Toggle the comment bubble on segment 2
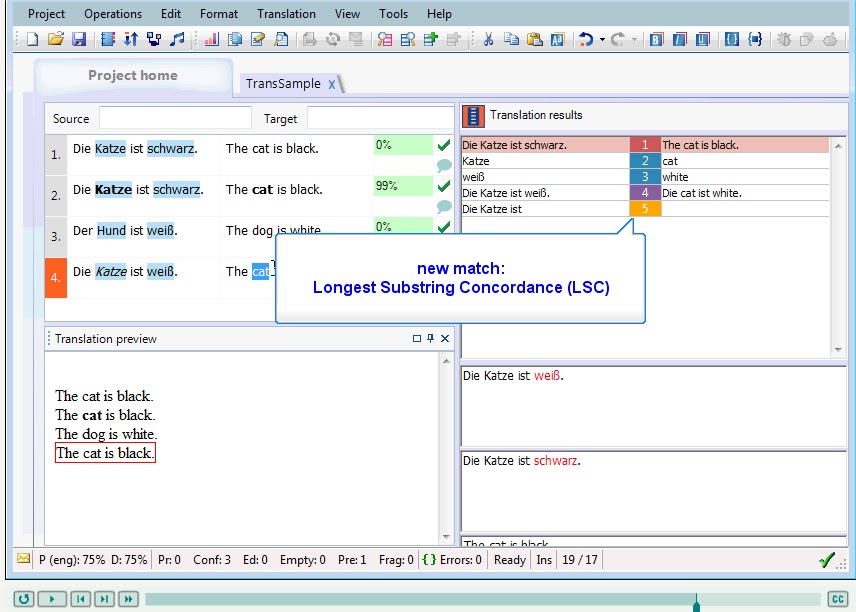This screenshot has height=612, width=856. pyautogui.click(x=444, y=206)
